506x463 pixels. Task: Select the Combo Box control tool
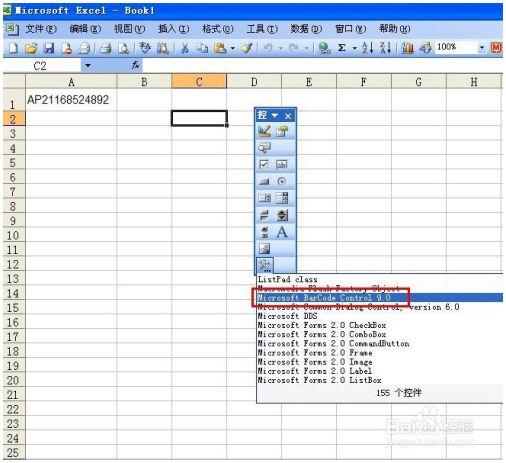(282, 198)
